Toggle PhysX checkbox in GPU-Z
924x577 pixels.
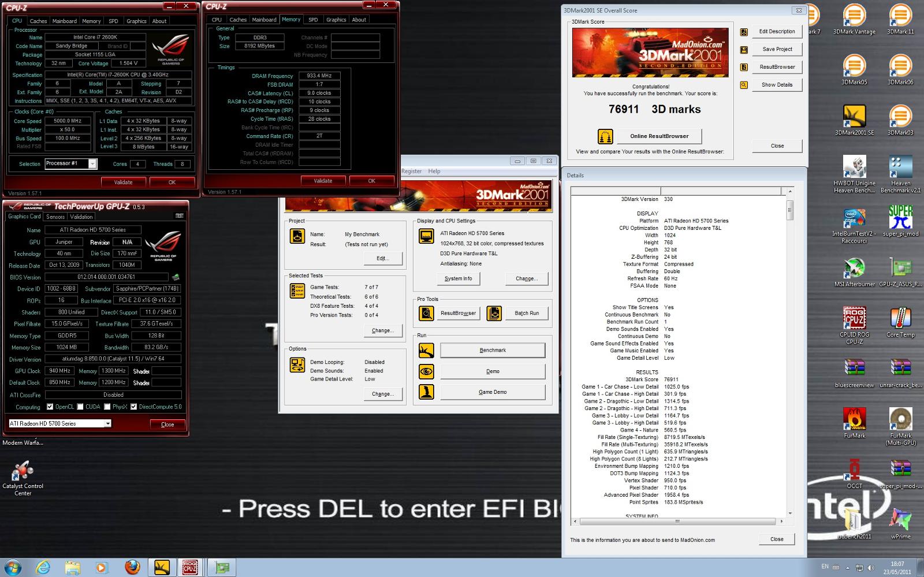tap(107, 407)
